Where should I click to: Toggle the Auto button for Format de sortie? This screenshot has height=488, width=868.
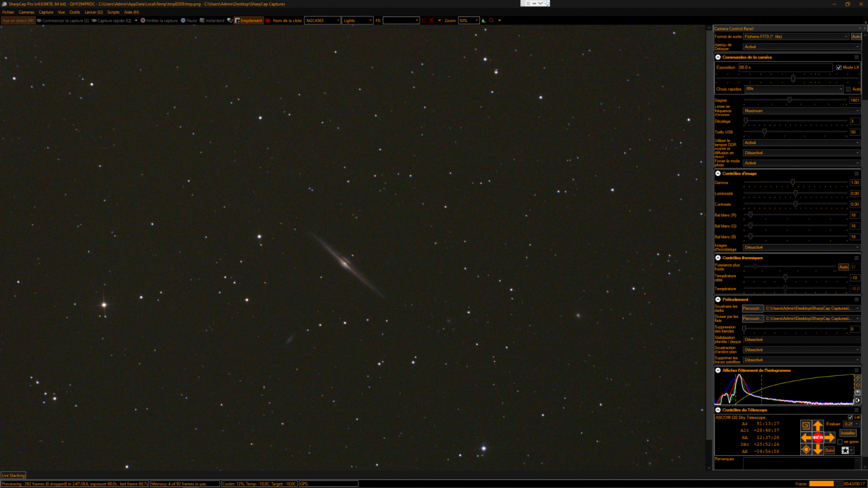coord(856,37)
